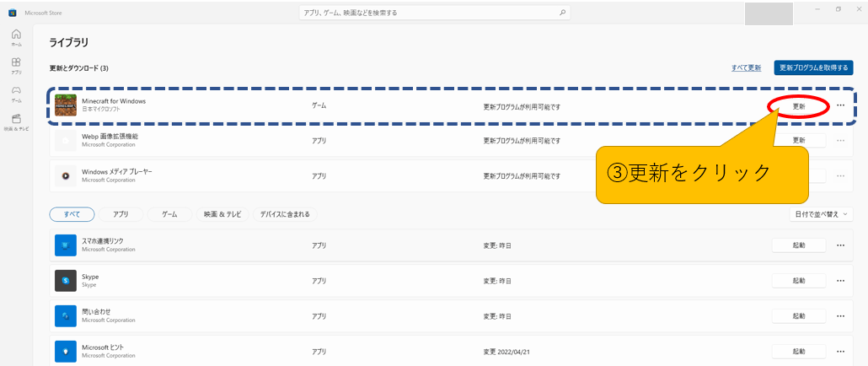Click the Microsoft ヒント app icon
This screenshot has height=366, width=868.
tap(66, 351)
